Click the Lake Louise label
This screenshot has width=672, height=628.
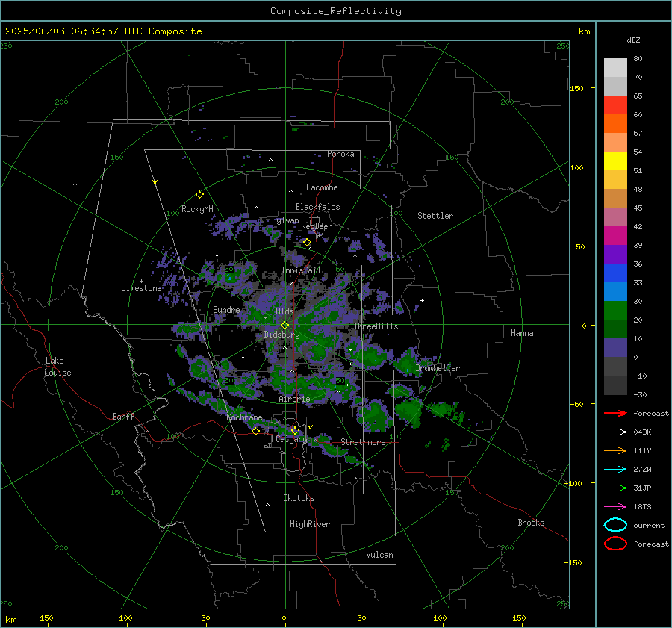(x=57, y=367)
